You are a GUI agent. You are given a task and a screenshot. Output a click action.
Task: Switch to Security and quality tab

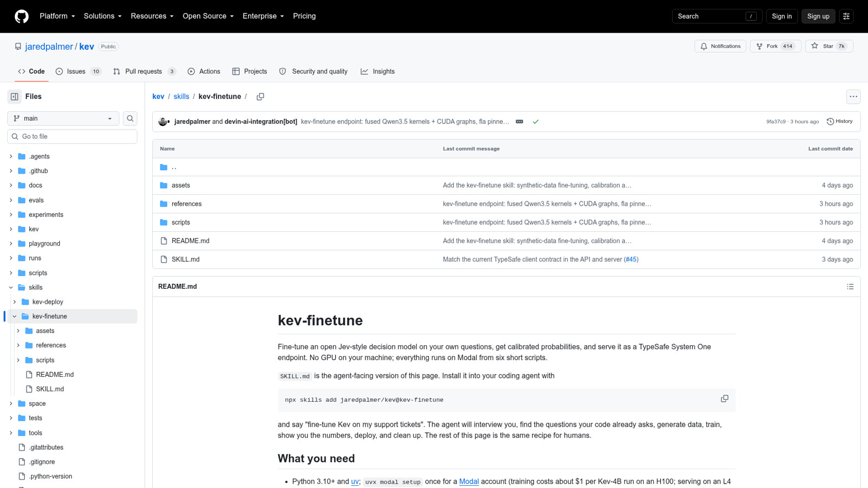313,71
